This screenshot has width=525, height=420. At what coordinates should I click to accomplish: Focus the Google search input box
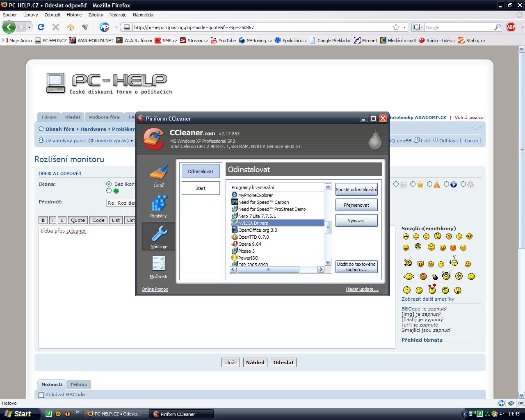(x=459, y=27)
